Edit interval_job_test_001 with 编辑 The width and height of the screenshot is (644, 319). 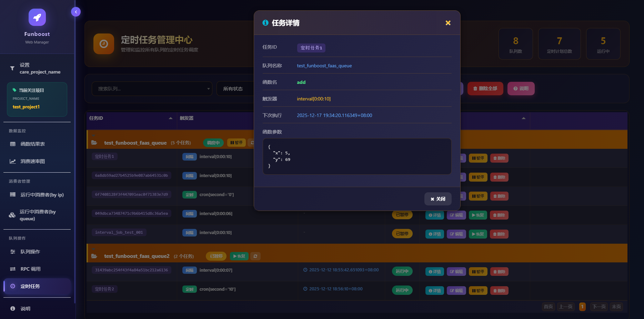[456, 234]
